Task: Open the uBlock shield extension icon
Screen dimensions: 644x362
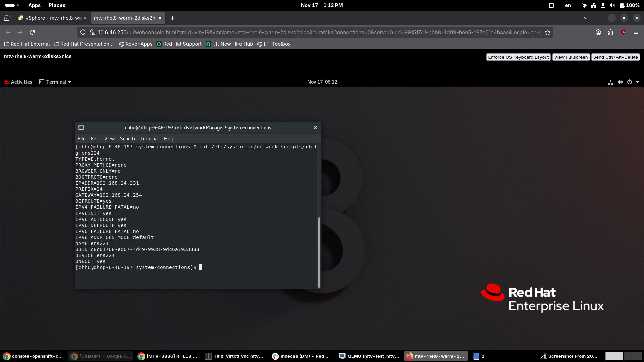Action: (623, 32)
